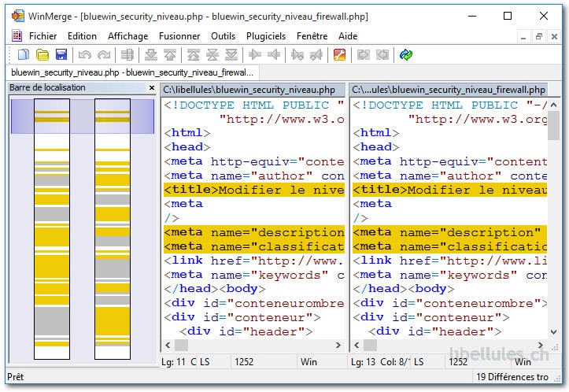Click the "Prêt" status bar text

pyautogui.click(x=16, y=377)
